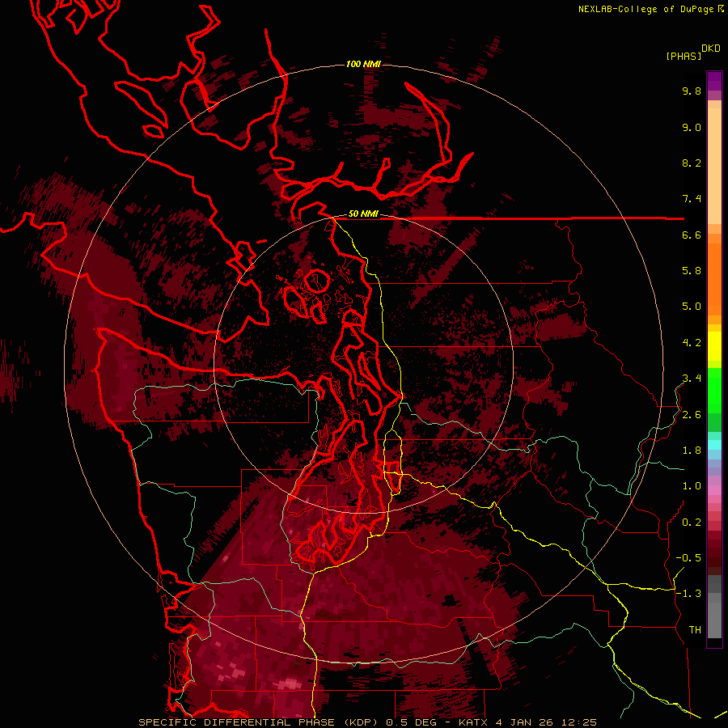
Task: Pick the purple swatch atop the color bar
Action: (x=714, y=81)
